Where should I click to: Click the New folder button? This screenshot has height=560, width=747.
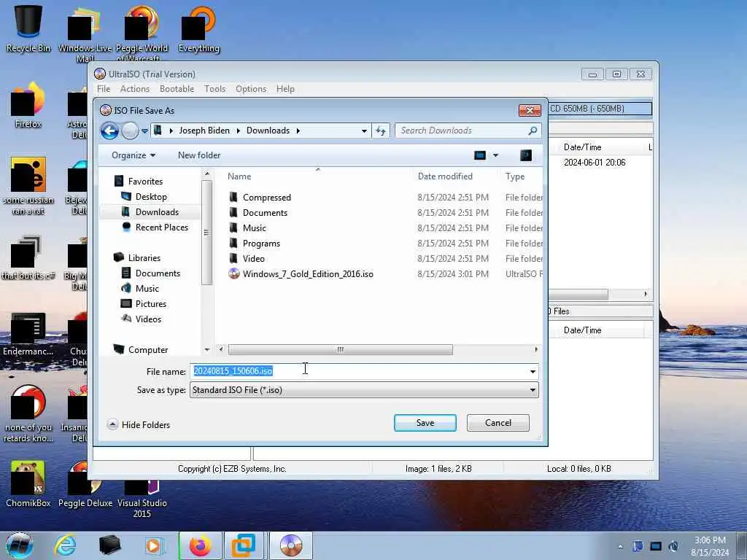[x=199, y=155]
